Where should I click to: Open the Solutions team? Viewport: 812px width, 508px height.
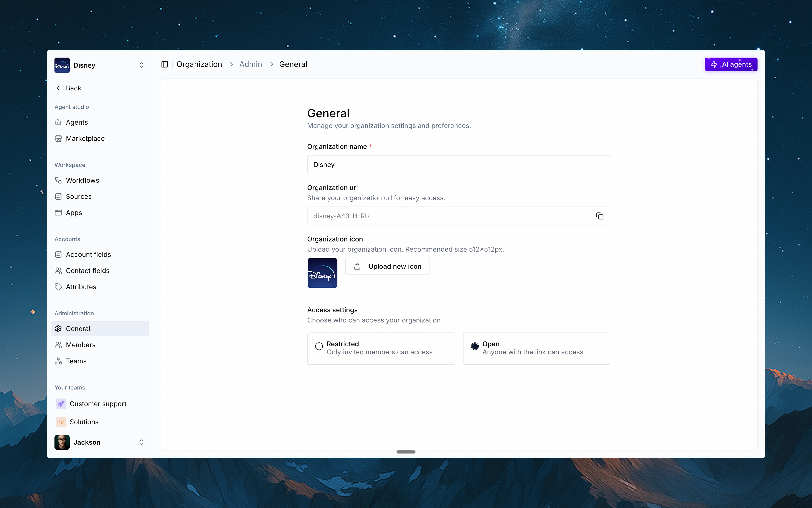click(x=100, y=422)
